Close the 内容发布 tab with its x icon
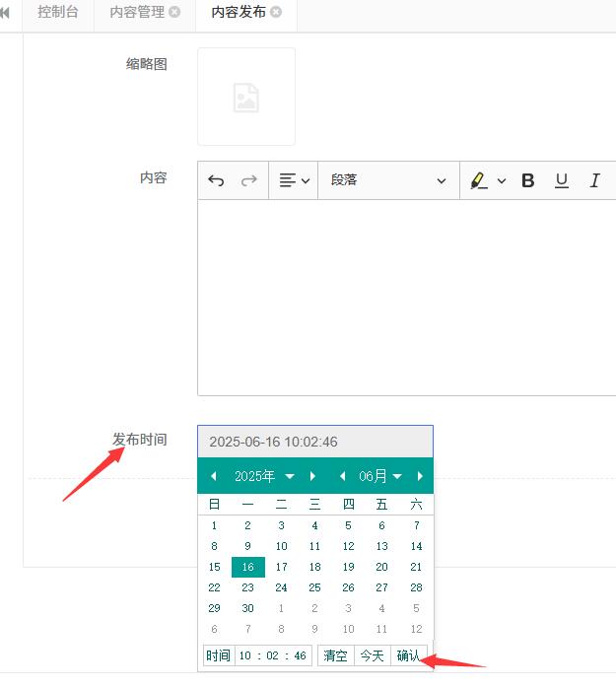This screenshot has height=688, width=616. [276, 12]
